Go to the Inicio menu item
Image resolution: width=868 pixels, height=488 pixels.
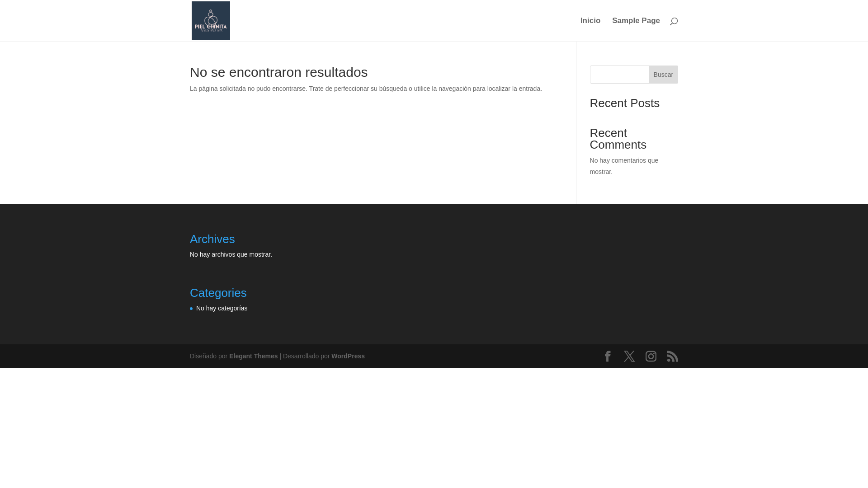point(590,21)
